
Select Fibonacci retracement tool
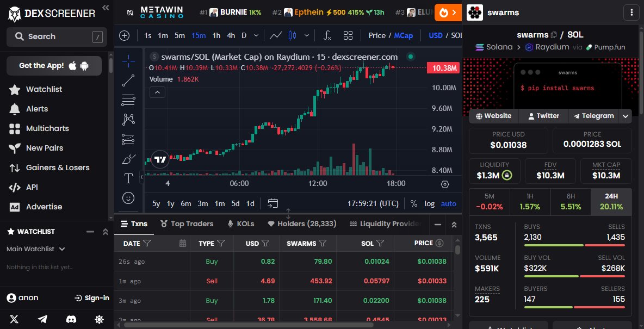pyautogui.click(x=128, y=100)
